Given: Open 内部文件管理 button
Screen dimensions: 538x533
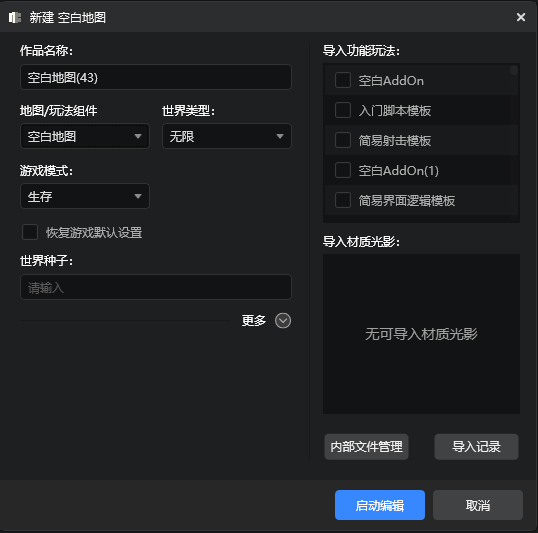Looking at the screenshot, I should (x=366, y=447).
